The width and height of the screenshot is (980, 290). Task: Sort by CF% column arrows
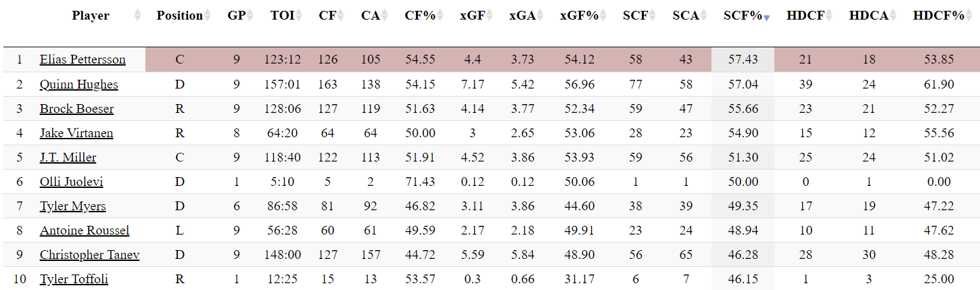[x=440, y=16]
